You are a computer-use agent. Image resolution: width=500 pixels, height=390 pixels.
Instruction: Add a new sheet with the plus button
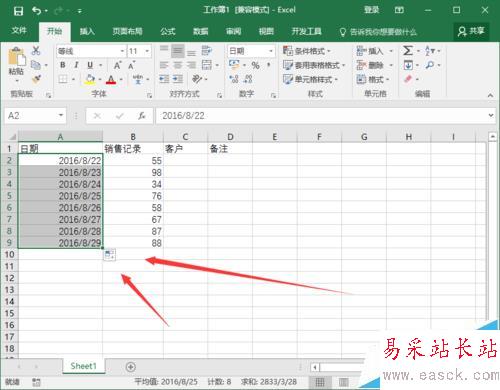tap(131, 367)
